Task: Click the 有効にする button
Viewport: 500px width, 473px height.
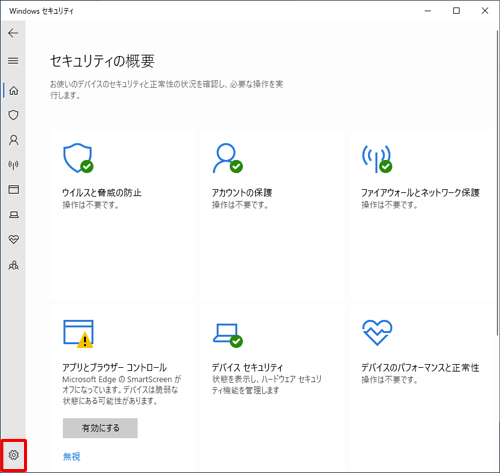Action: point(100,428)
